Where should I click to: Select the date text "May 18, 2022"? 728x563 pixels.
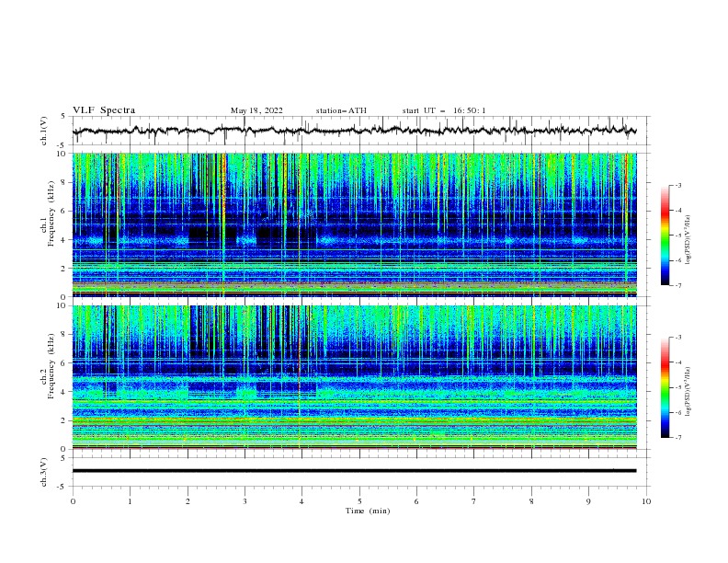tap(256, 110)
